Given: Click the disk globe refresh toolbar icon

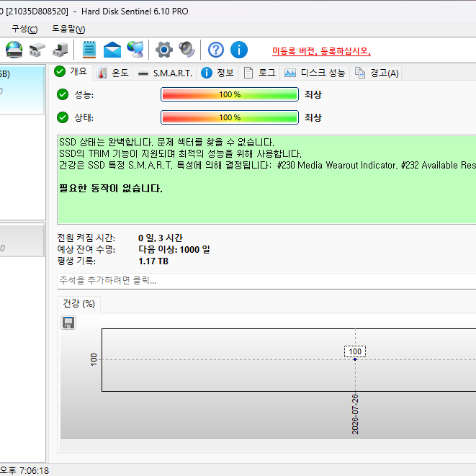Looking at the screenshot, I should point(14,50).
